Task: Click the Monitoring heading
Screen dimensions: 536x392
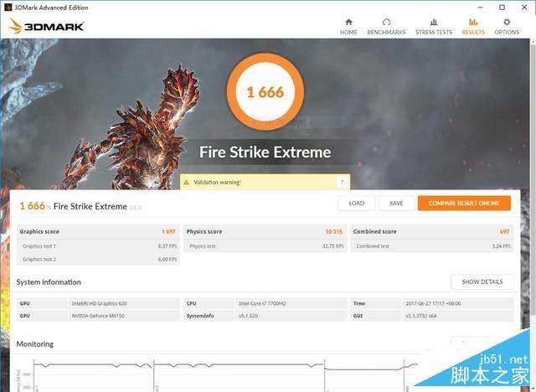Action: click(35, 343)
